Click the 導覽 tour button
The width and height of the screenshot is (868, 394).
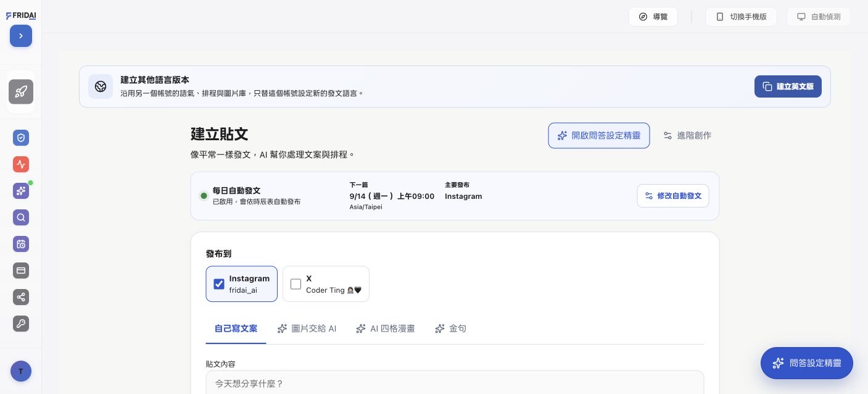tap(653, 17)
